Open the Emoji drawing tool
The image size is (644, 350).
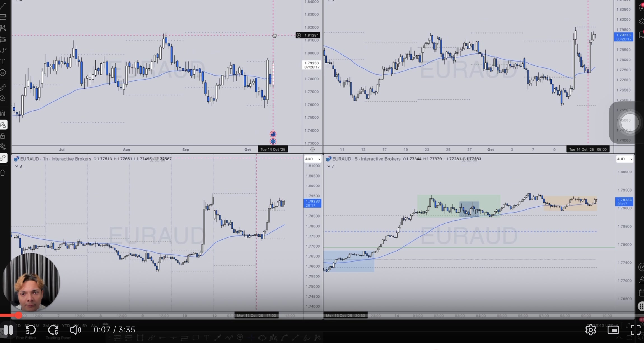pyautogui.click(x=3, y=73)
